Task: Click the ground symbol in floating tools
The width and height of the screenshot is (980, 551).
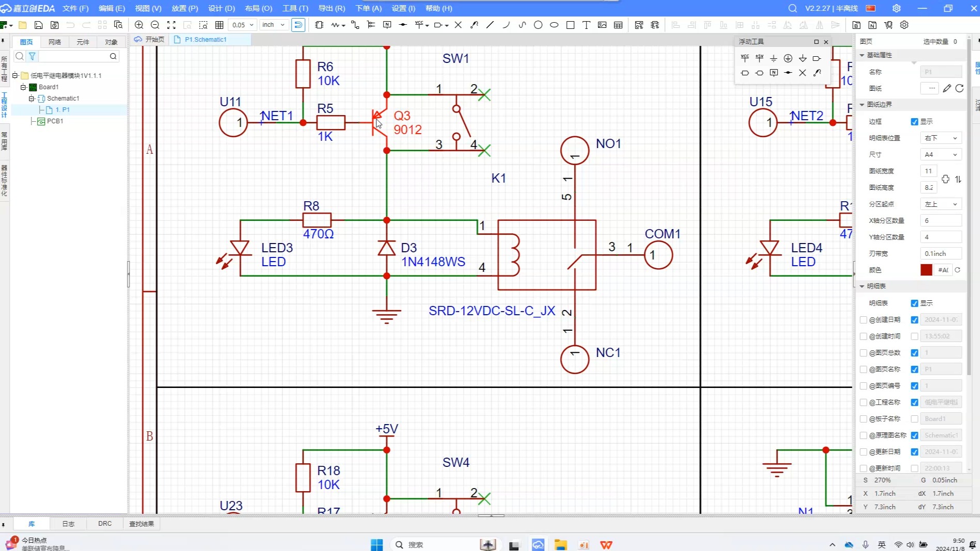Action: pos(773,58)
